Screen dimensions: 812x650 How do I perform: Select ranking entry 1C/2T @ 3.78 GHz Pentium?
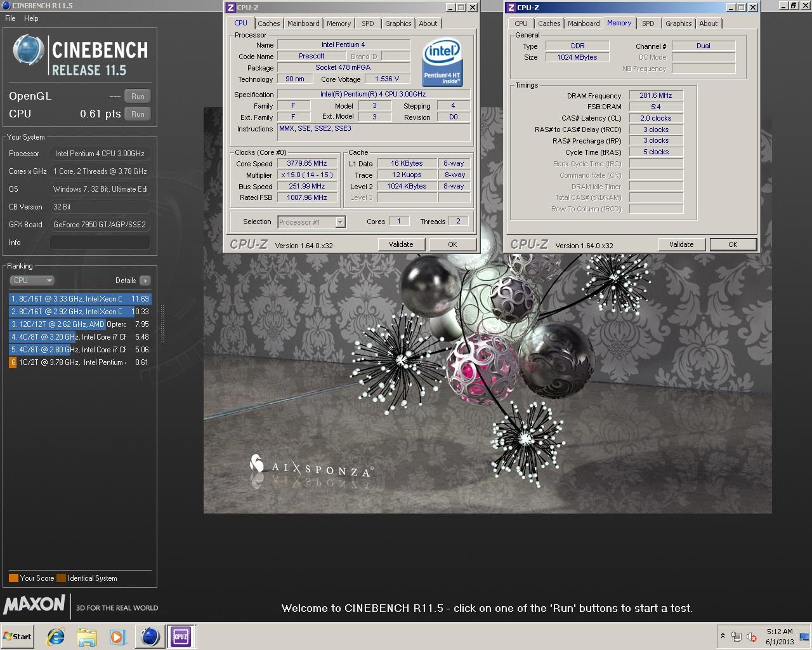[x=80, y=362]
